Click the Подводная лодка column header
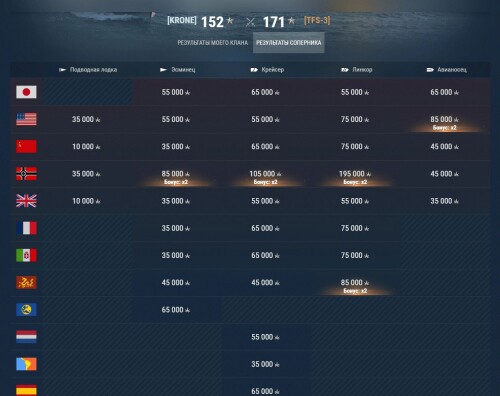 pyautogui.click(x=88, y=70)
